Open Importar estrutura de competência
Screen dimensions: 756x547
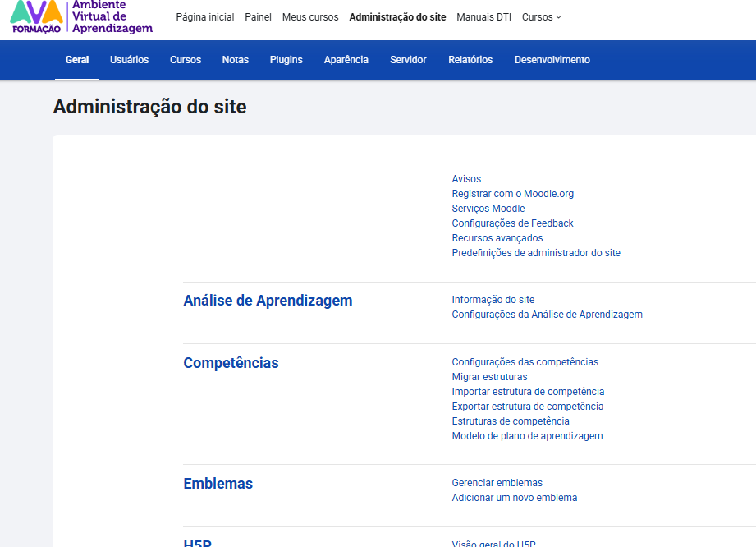[528, 392]
